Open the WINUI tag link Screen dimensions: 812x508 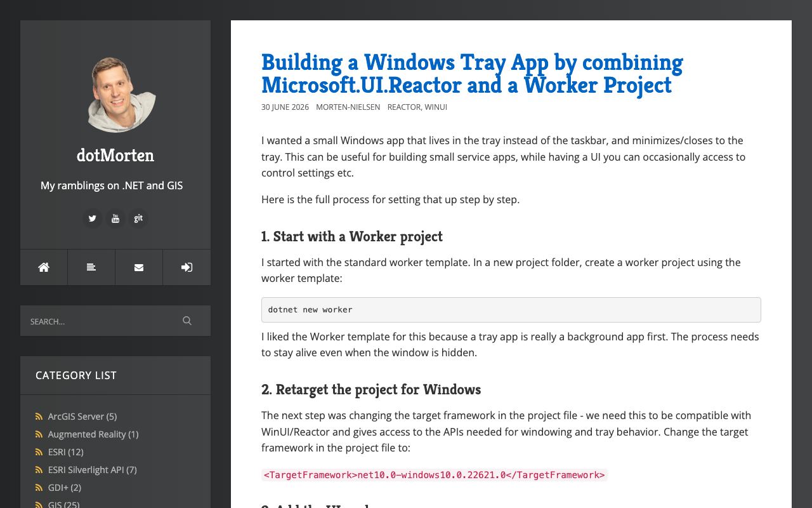(436, 107)
